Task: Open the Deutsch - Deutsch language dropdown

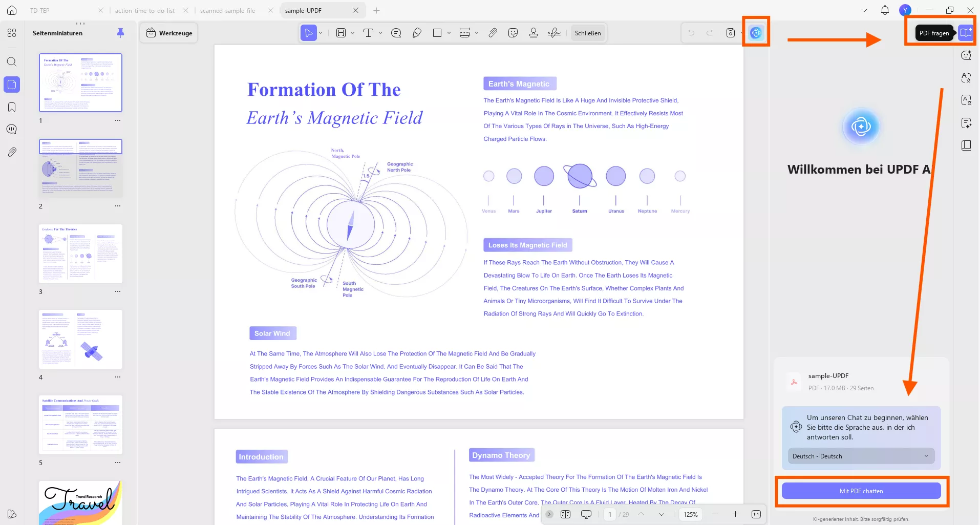Action: point(861,456)
